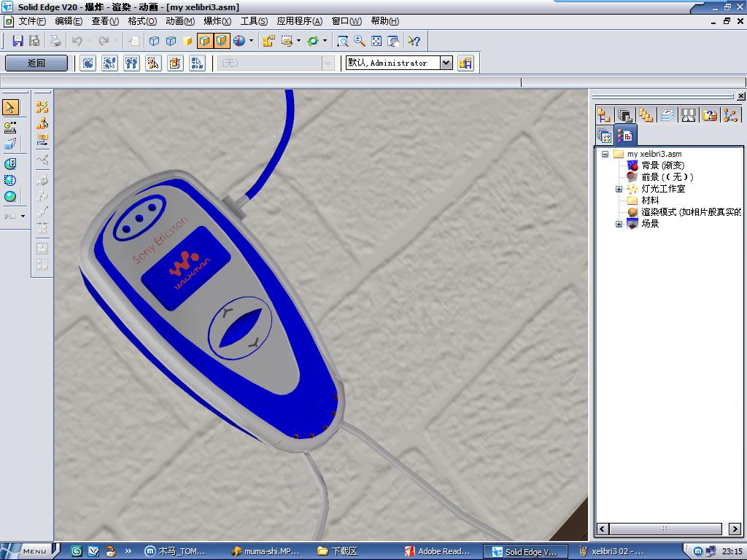Toggle the shaded with edges view style
This screenshot has height=560, width=747.
coord(204,41)
